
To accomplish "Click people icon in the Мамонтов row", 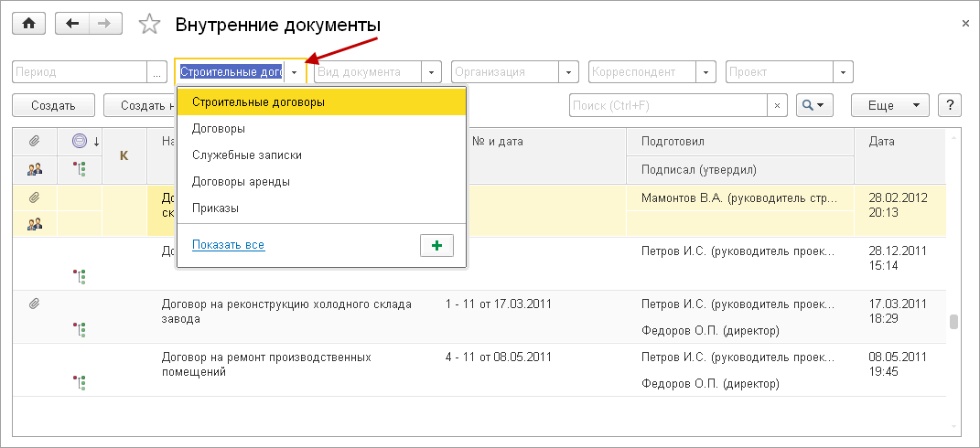I will [35, 224].
